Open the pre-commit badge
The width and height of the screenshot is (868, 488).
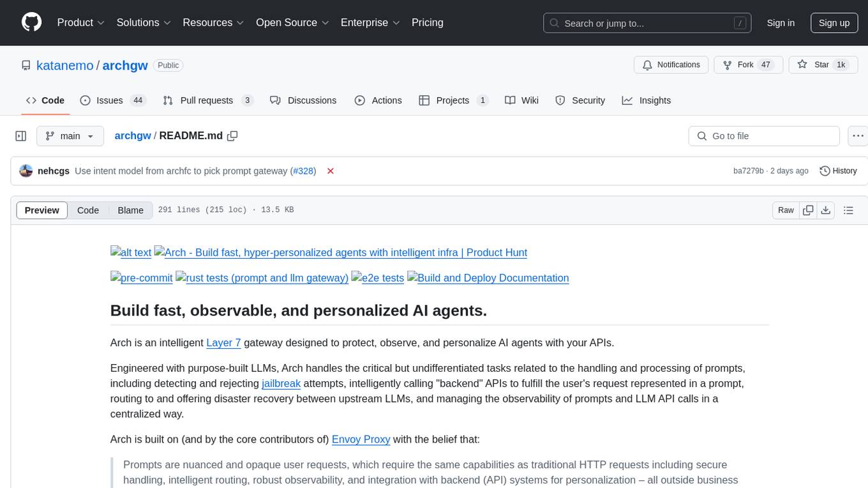(x=142, y=278)
